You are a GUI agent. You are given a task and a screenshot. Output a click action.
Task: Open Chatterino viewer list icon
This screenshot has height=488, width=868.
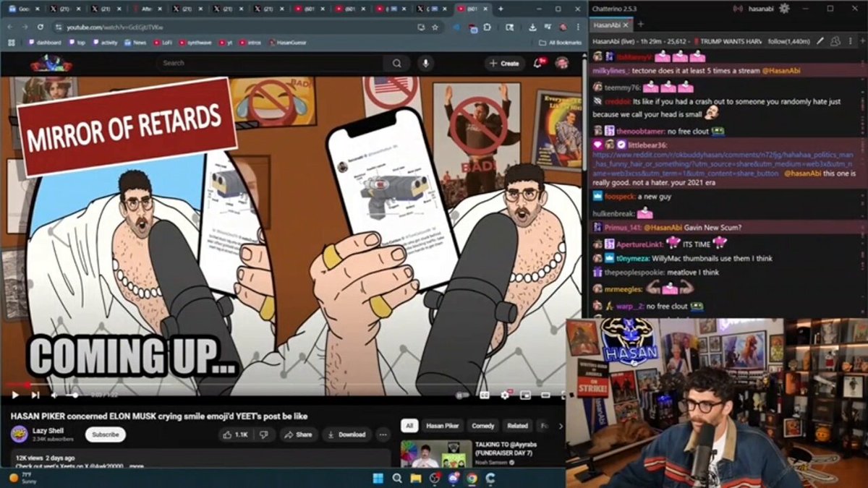[x=835, y=41]
